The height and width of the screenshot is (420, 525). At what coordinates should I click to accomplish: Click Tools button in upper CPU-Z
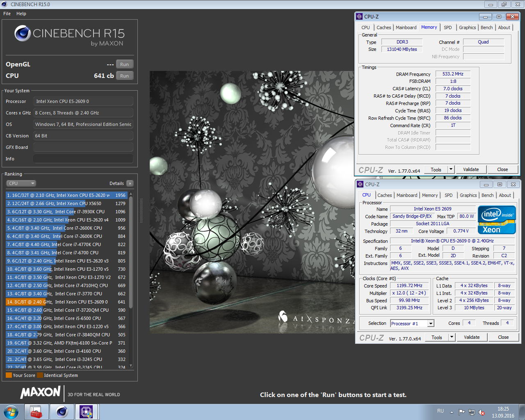(436, 169)
